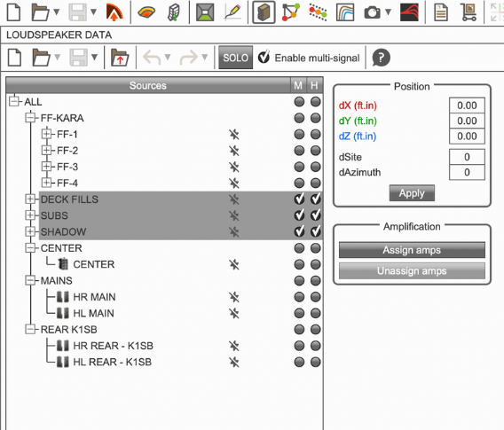504x430 pixels.
Task: Select the pencil drawing tool icon
Action: 233,12
